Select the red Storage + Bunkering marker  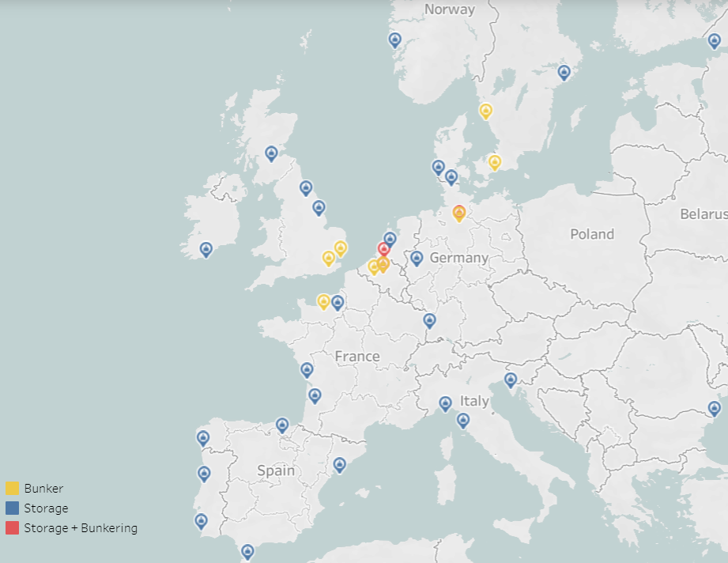(x=383, y=249)
